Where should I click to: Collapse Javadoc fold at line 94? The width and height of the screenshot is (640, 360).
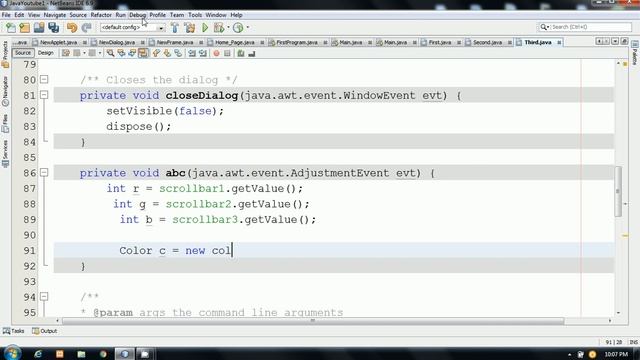click(44, 297)
